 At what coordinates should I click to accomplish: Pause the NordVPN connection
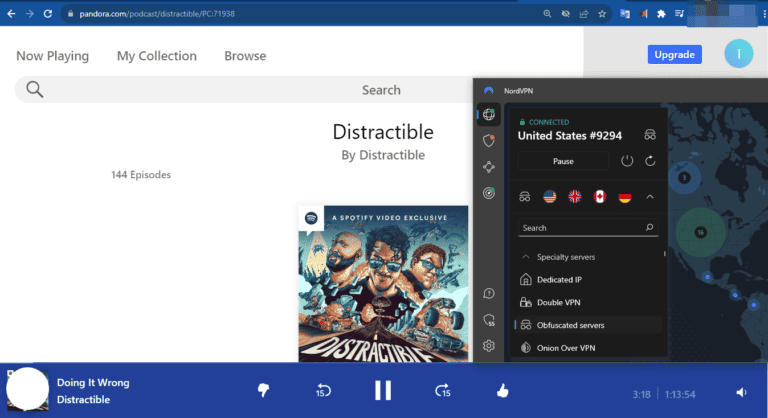pos(563,161)
